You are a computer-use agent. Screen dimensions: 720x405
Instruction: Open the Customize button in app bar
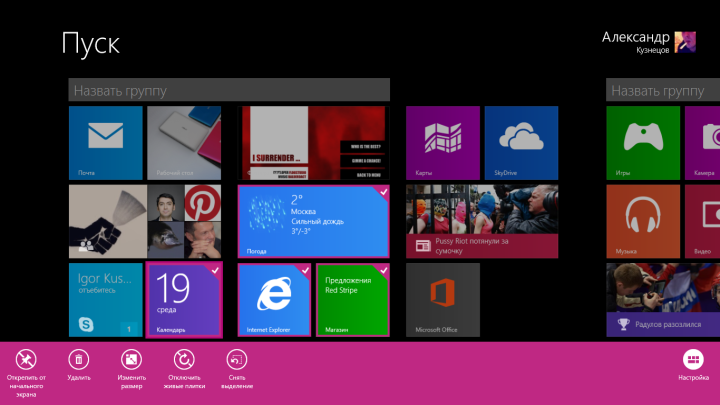pyautogui.click(x=693, y=359)
